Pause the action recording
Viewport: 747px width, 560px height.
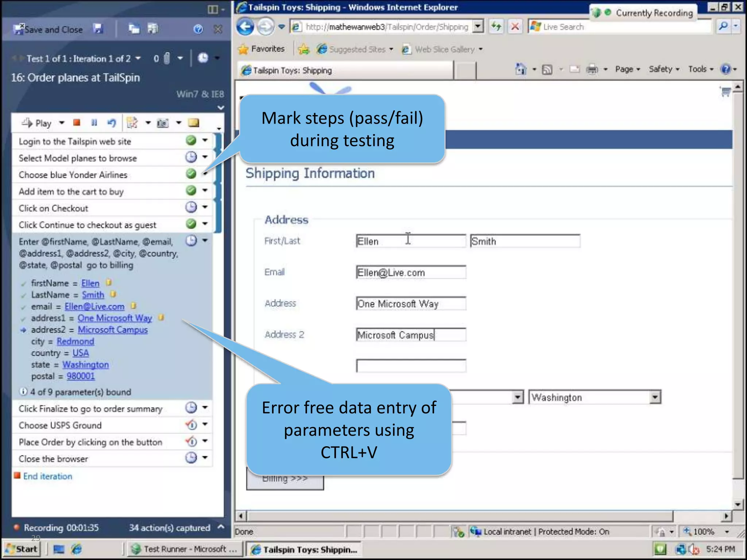(x=94, y=122)
